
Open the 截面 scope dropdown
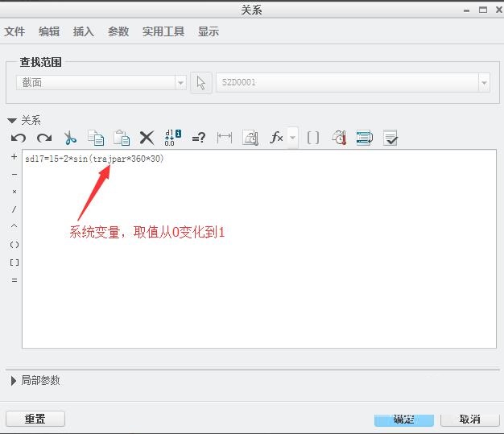pyautogui.click(x=180, y=83)
